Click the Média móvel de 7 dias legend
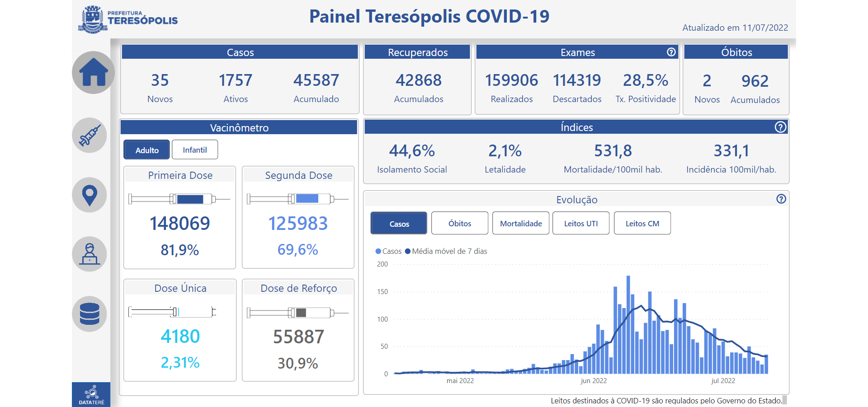Screen dimensions: 868x407 click(446, 251)
